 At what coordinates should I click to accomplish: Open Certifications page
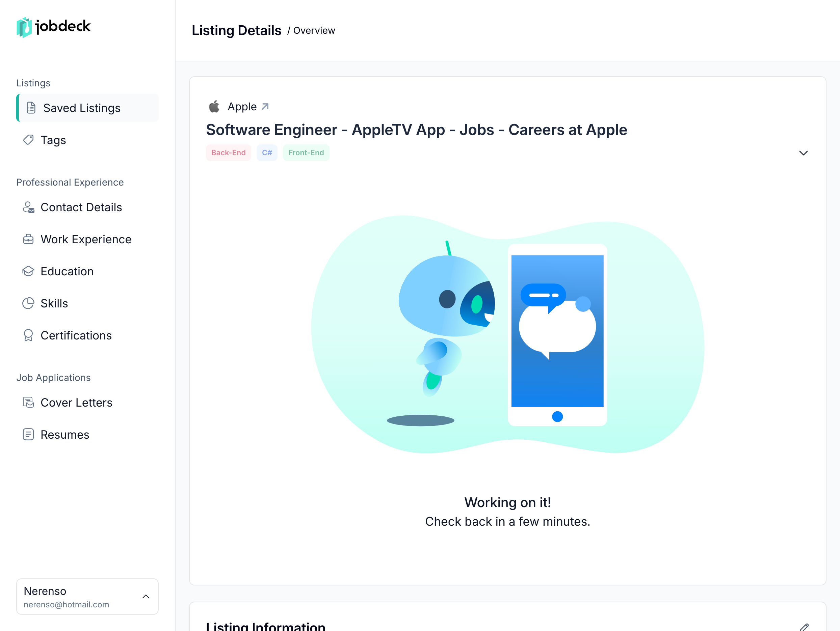(87, 335)
